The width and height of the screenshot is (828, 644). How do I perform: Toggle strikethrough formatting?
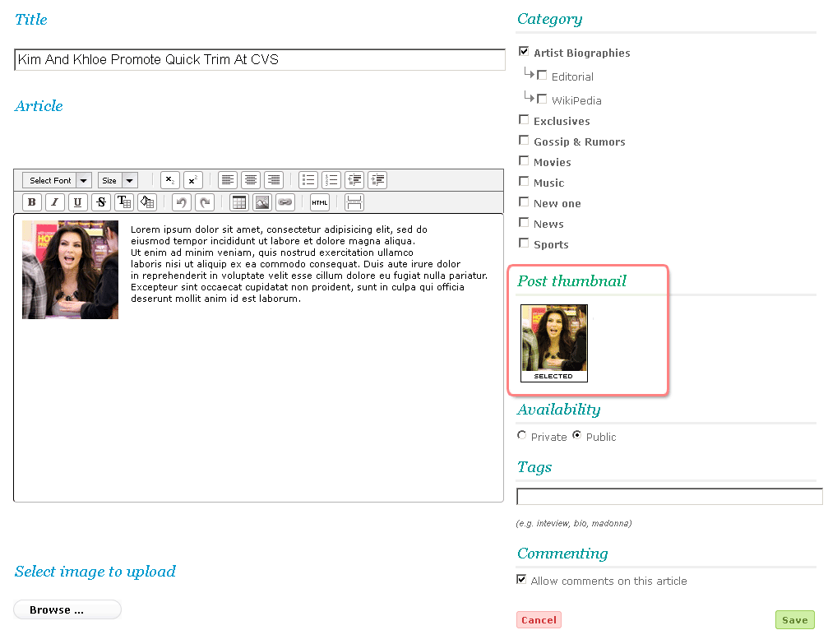(101, 202)
